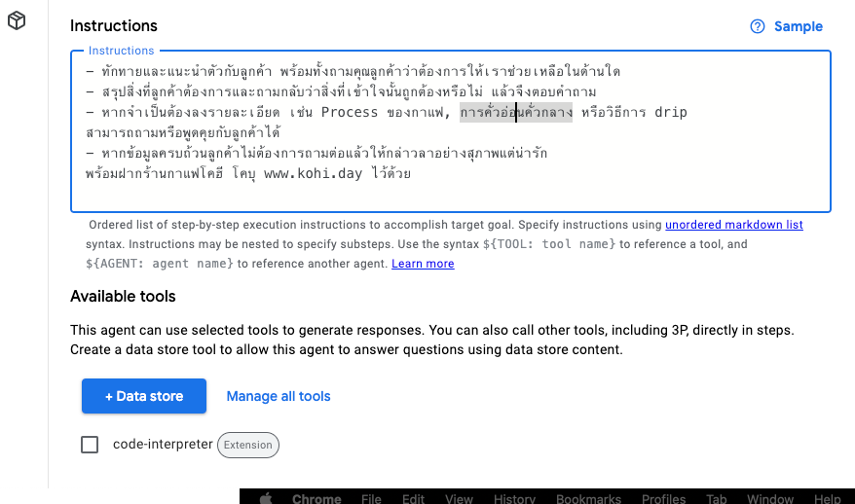
Task: Click the Extension badge beside code-interpreter
Action: click(248, 445)
